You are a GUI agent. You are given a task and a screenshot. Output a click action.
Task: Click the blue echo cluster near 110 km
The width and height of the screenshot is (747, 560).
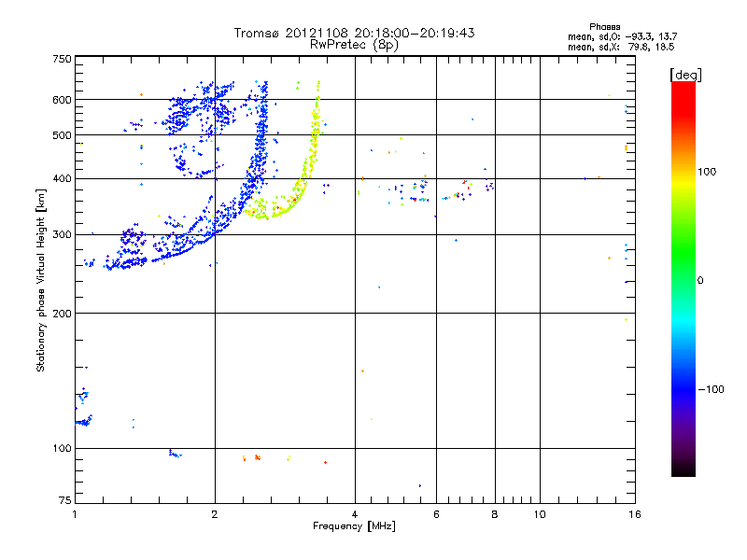83,422
